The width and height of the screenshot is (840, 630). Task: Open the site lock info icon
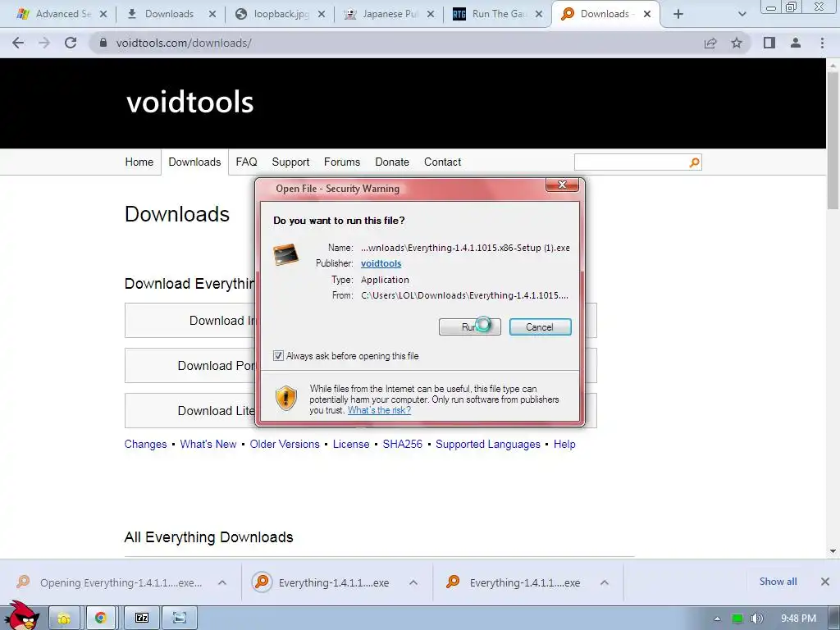(103, 43)
